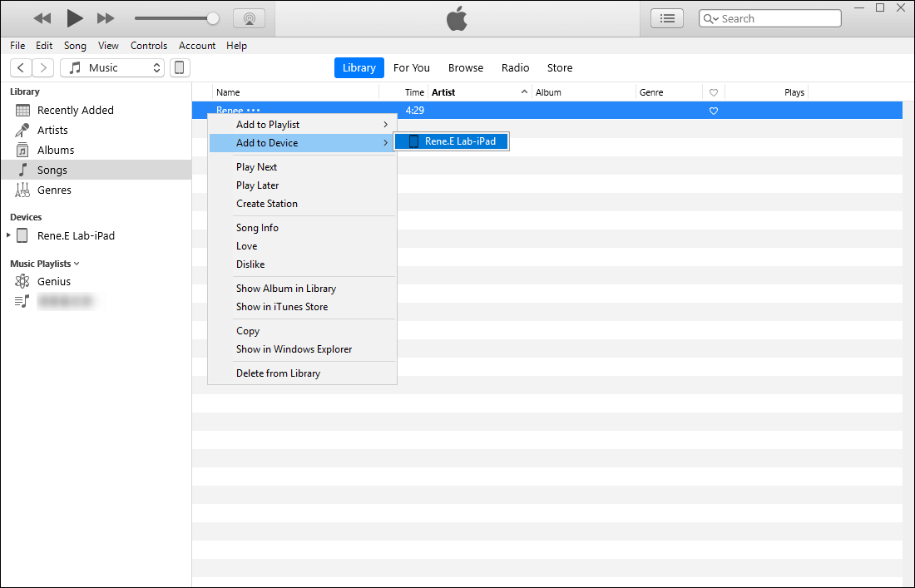Click the rewind previous track button
Screen dimensions: 915x588
42,18
